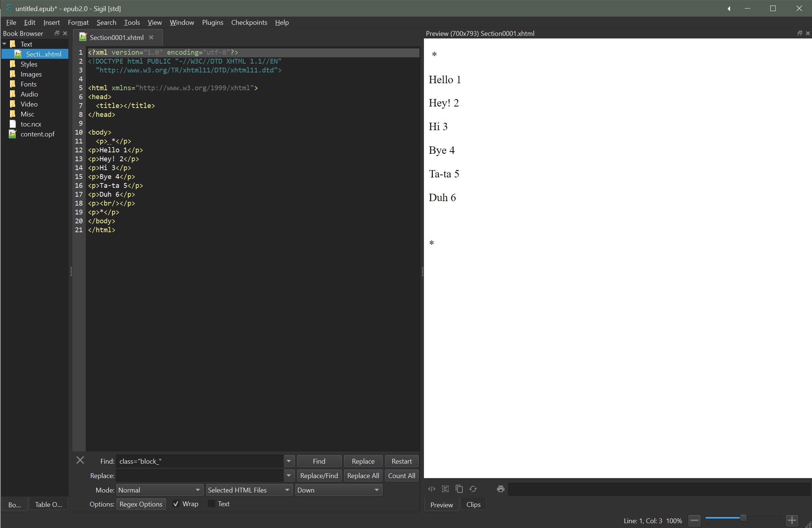
Task: Close the Find and Replace panel
Action: point(80,460)
